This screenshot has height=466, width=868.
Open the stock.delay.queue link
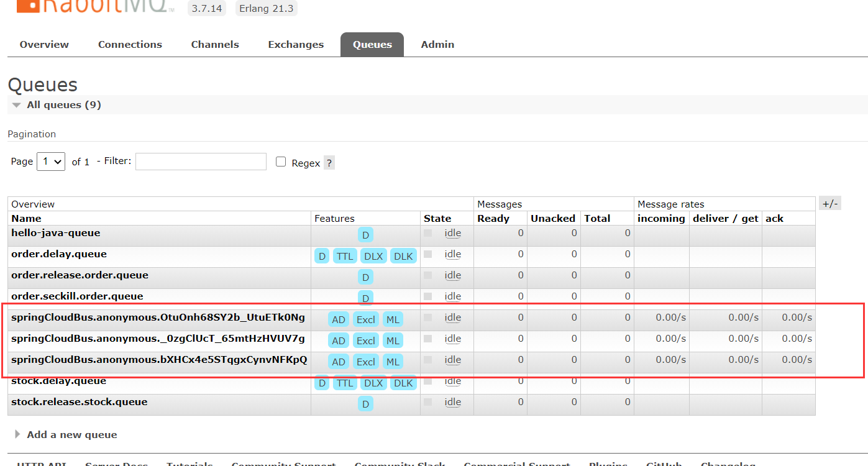click(58, 381)
